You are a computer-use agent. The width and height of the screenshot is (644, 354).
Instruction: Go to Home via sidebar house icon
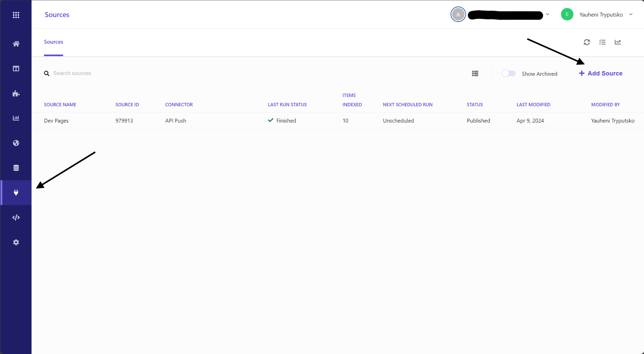pyautogui.click(x=16, y=44)
